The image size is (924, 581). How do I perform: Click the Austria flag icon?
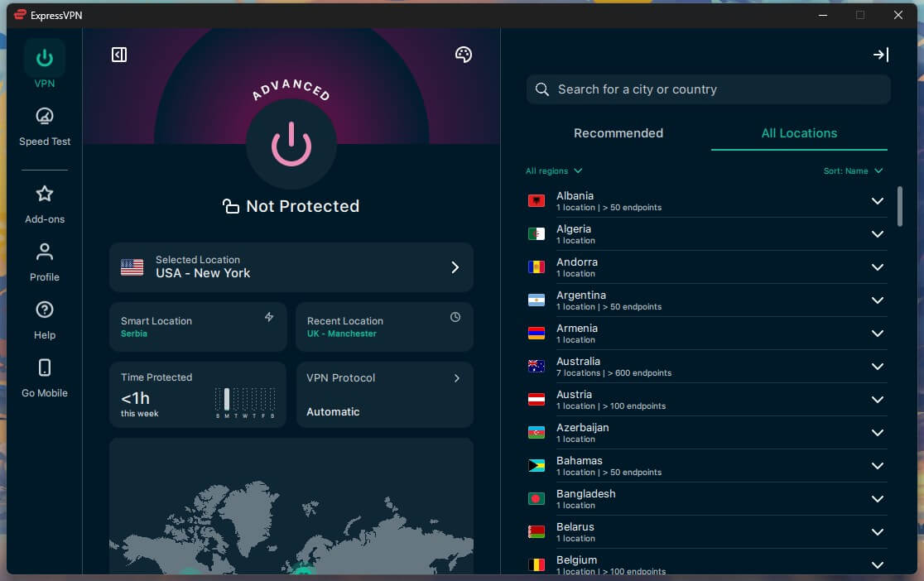[x=537, y=399]
